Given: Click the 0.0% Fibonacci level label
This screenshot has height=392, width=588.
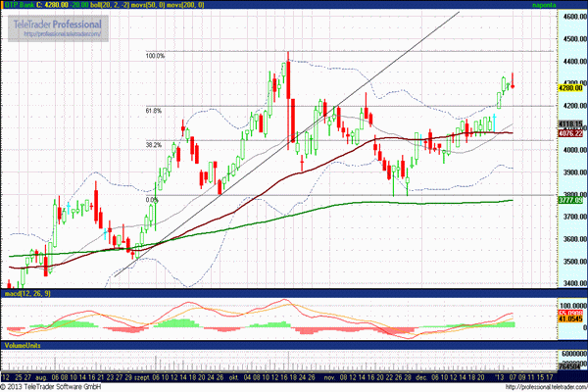Looking at the screenshot, I should [152, 200].
